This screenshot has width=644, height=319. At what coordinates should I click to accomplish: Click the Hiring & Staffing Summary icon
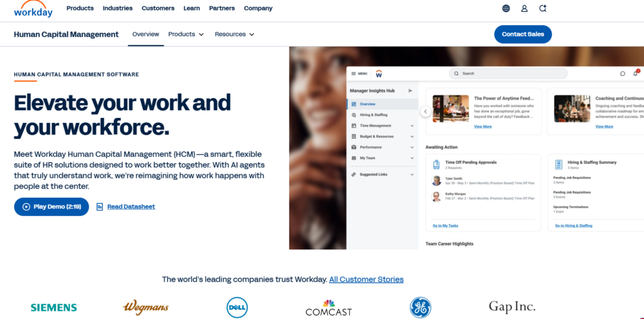[558, 165]
